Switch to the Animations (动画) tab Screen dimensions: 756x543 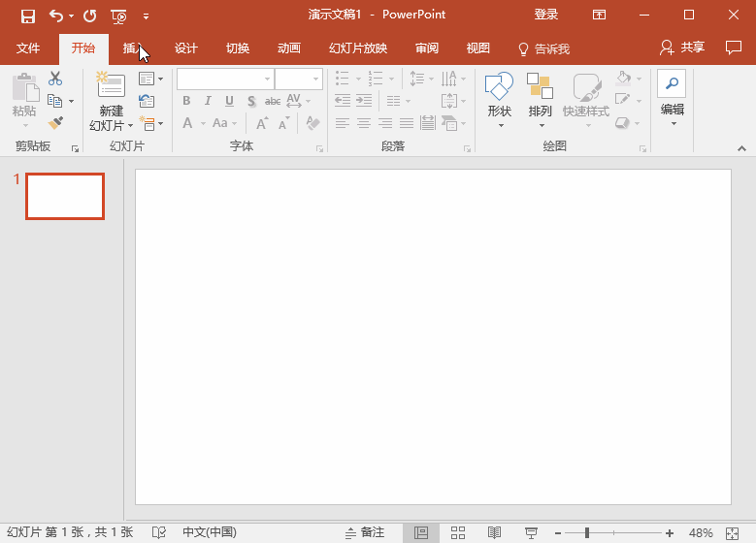tap(288, 48)
